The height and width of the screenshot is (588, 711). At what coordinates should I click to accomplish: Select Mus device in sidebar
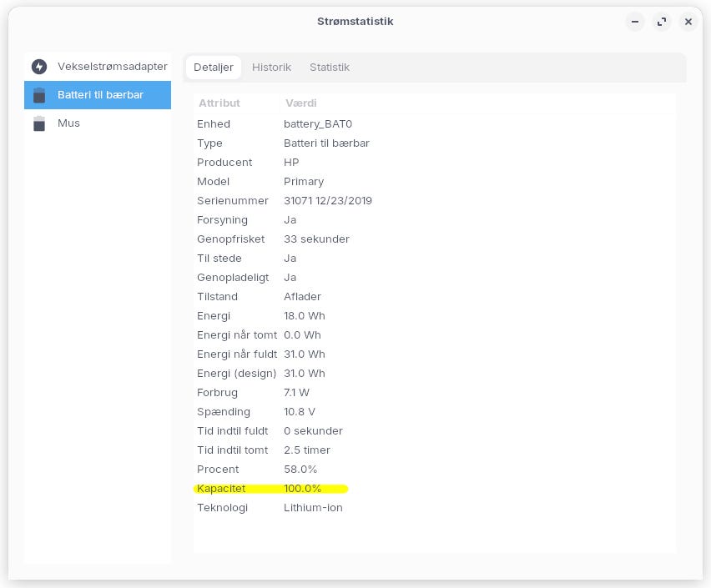pos(98,123)
